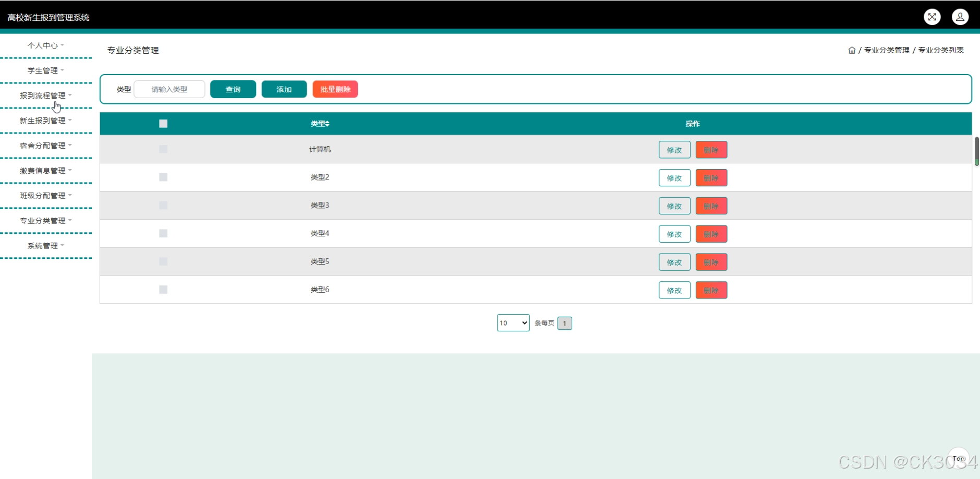The width and height of the screenshot is (980, 479).
Task: Click 修改 for the 类型2 row
Action: coord(674,178)
